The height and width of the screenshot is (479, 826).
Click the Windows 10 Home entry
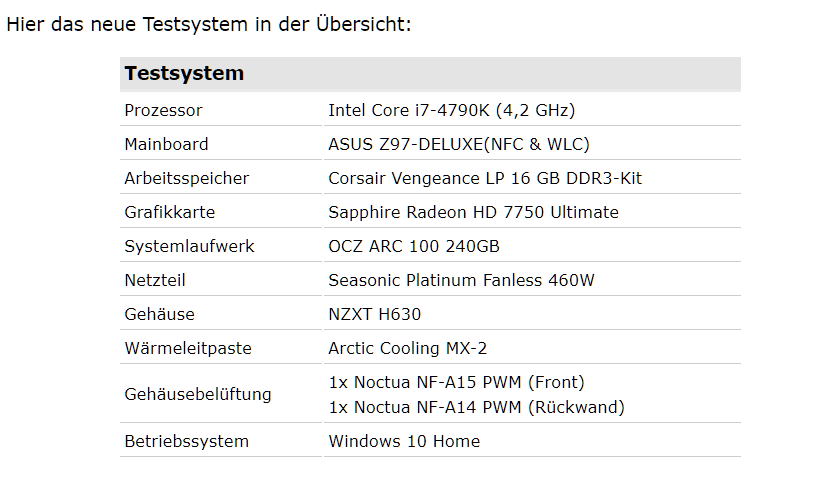(x=404, y=441)
